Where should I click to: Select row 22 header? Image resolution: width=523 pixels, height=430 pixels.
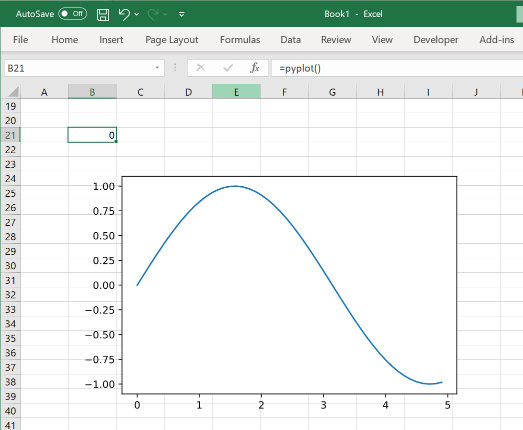11,149
